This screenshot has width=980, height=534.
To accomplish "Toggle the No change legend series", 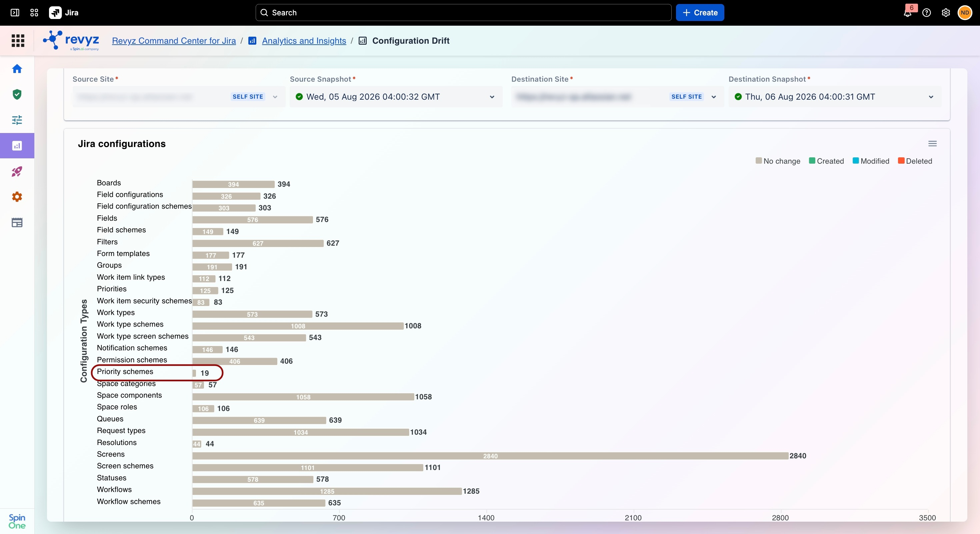I will click(x=778, y=161).
